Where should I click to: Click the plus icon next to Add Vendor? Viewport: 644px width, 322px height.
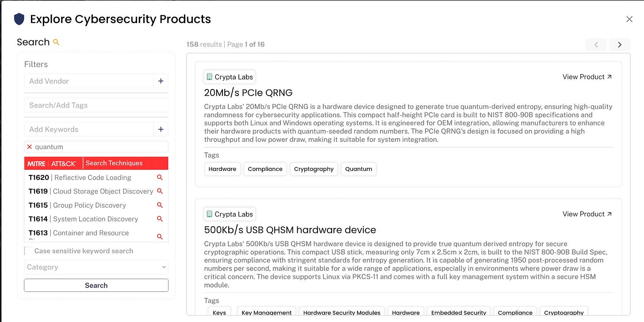pyautogui.click(x=161, y=81)
